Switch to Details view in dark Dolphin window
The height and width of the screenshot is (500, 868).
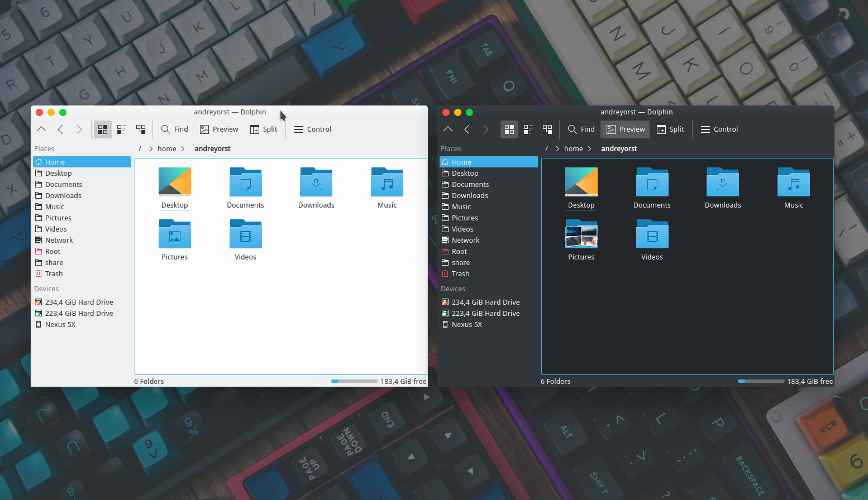547,129
